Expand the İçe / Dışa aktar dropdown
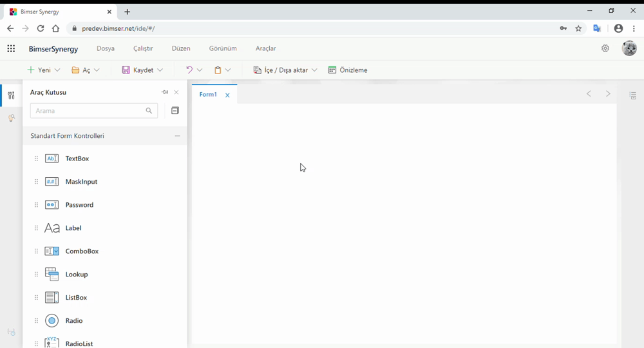 [314, 70]
